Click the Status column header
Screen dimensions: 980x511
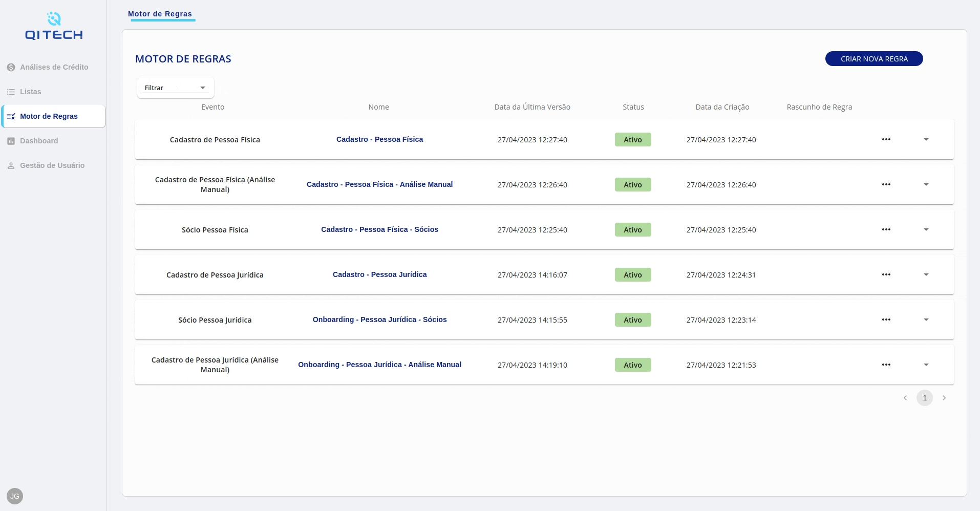point(633,107)
